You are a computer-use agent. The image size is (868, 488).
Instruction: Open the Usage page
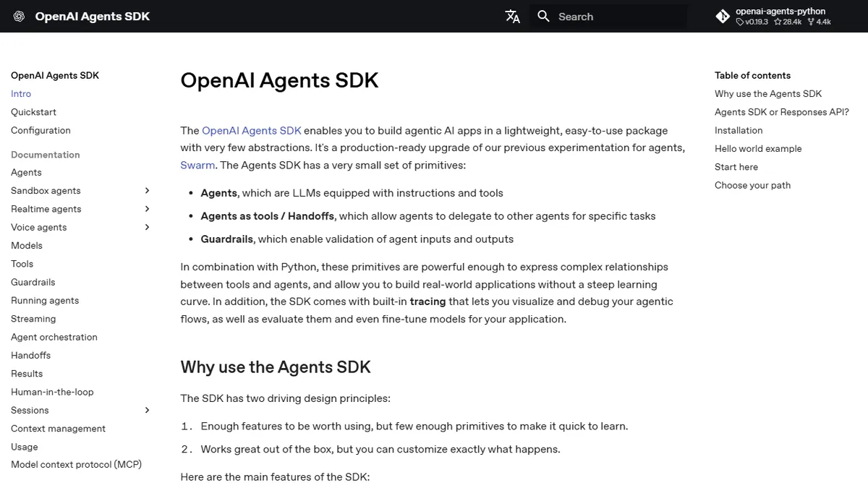coord(25,447)
